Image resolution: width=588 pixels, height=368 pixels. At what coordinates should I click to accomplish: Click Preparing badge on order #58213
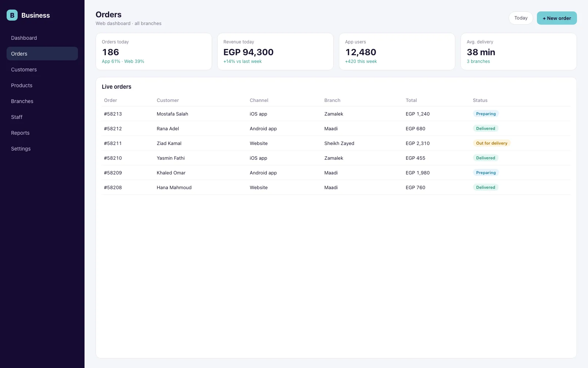pos(486,114)
